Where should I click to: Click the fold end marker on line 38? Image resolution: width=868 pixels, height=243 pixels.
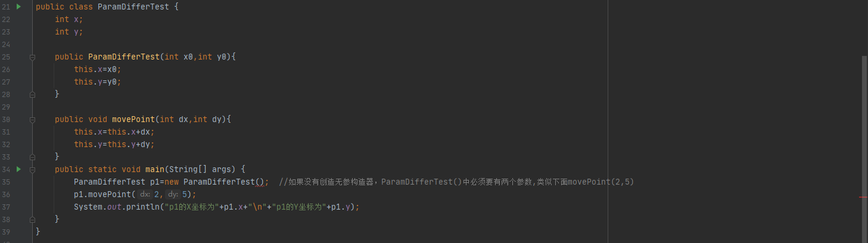click(x=32, y=219)
